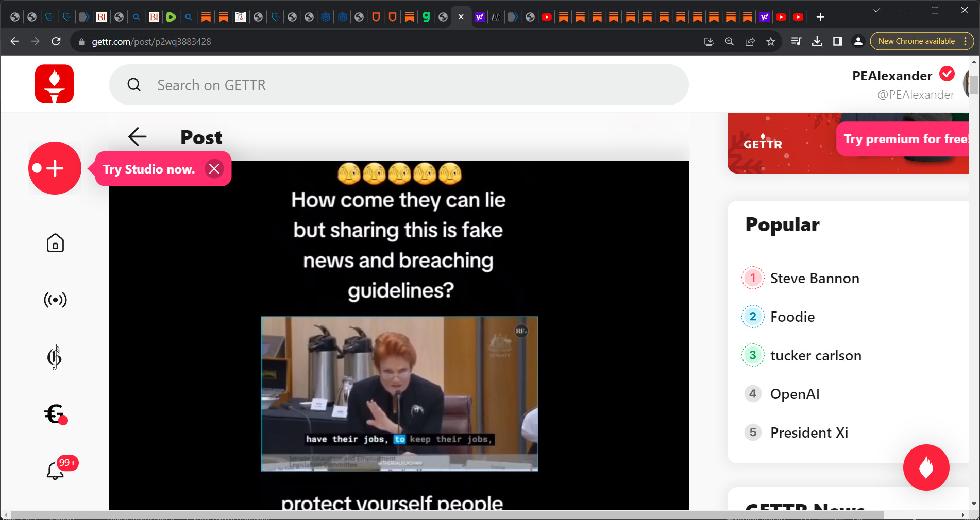Toggle the Chrome side panel icon

pos(838,41)
